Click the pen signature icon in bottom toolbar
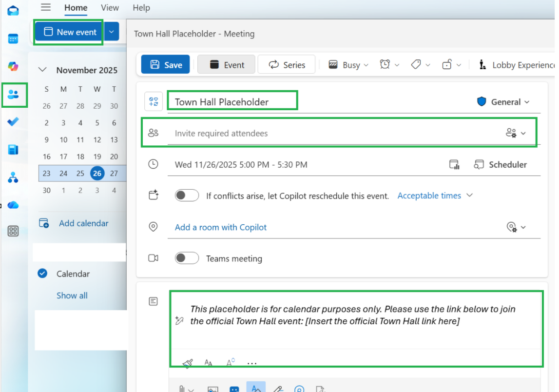The image size is (559, 392). pos(278,389)
